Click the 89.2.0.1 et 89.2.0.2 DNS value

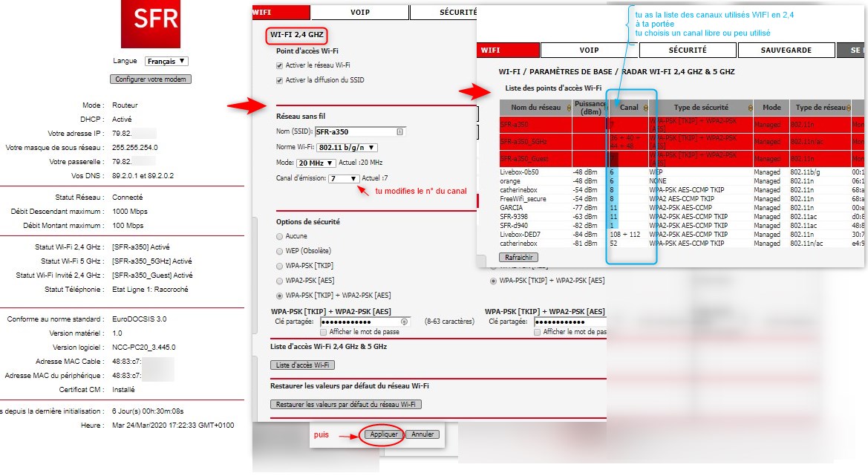coord(143,176)
